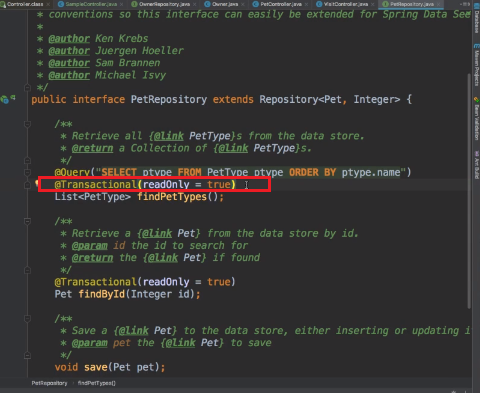Open the Maven Projects tool window
The image size is (480, 393).
point(476,65)
